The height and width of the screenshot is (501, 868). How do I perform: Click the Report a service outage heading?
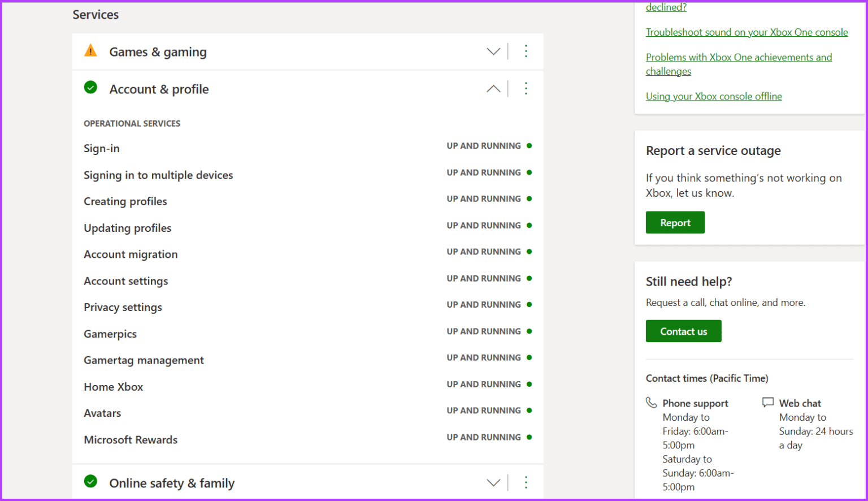tap(713, 151)
